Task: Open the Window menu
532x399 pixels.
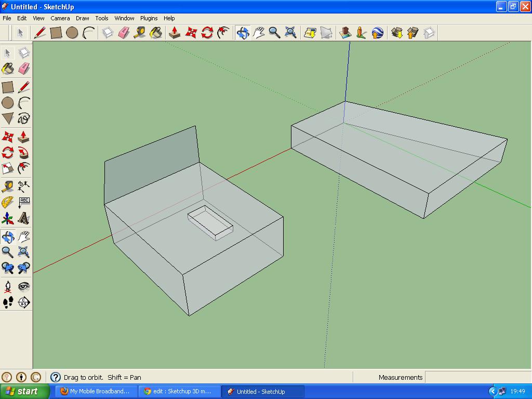Action: coord(124,18)
